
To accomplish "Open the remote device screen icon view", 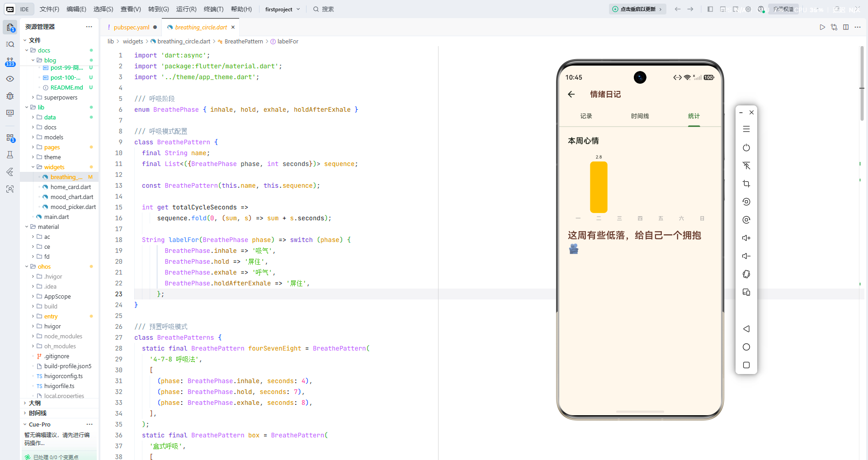I will tap(10, 113).
